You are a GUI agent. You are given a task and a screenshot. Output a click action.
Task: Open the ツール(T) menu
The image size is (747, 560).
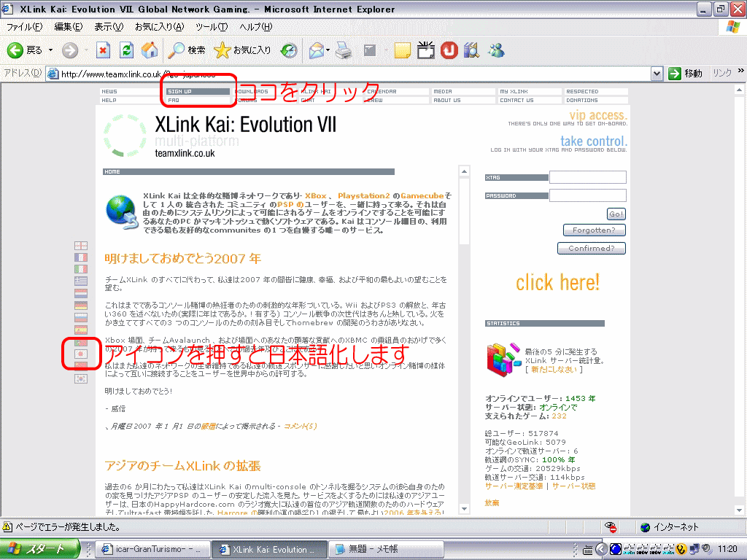coord(212,27)
